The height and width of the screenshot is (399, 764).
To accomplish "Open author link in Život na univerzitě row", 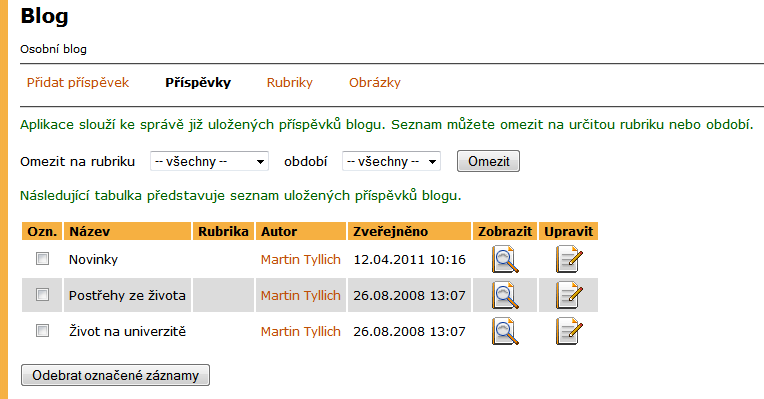I will [301, 332].
